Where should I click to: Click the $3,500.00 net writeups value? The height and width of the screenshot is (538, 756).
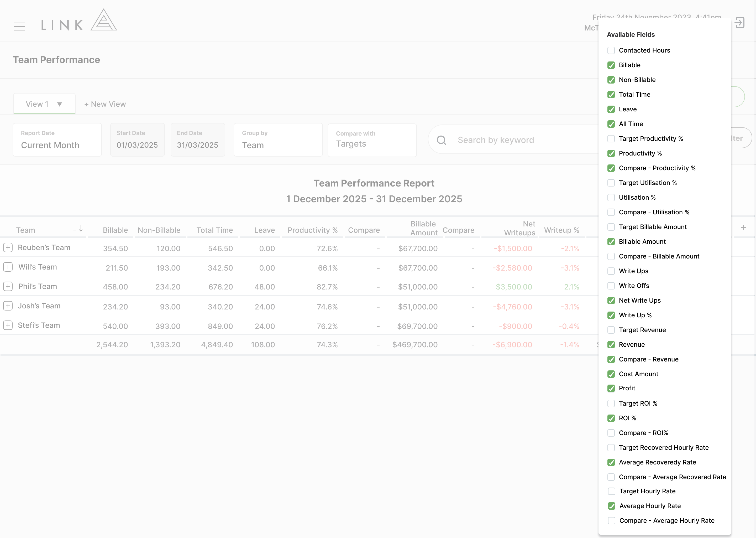[x=514, y=287]
